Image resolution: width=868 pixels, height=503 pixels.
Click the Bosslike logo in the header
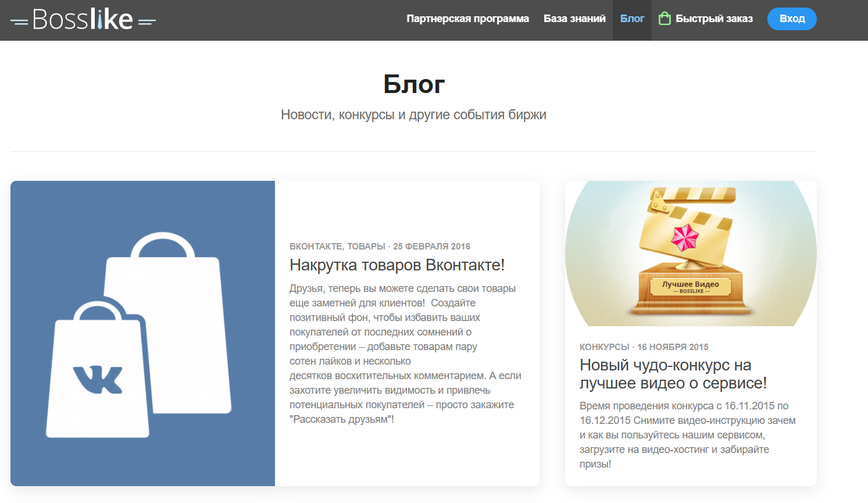tap(83, 20)
